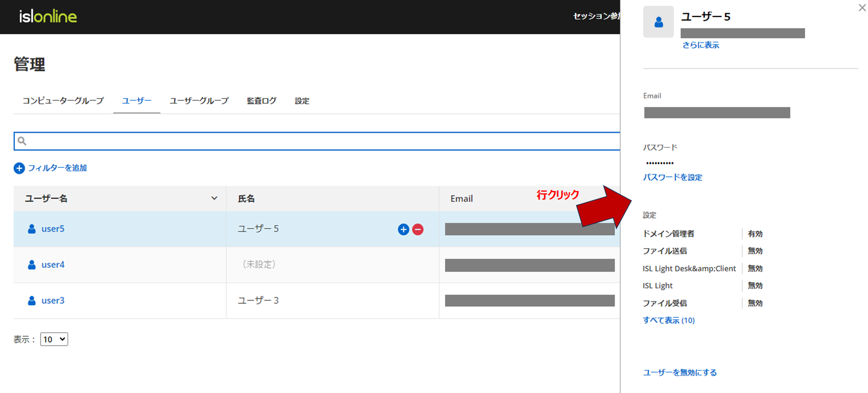Image resolution: width=868 pixels, height=393 pixels.
Task: Click the user icon beside user4
Action: tap(32, 265)
